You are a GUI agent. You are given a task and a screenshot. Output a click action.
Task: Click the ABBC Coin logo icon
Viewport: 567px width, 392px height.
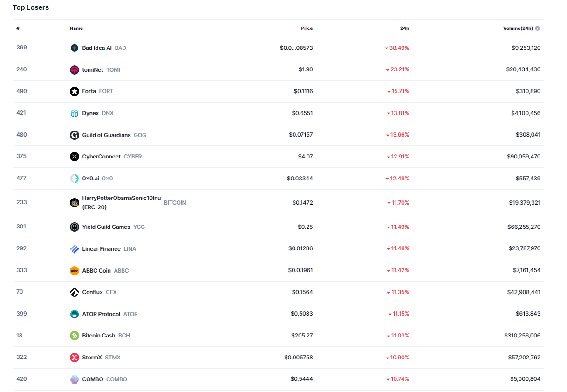pyautogui.click(x=75, y=271)
